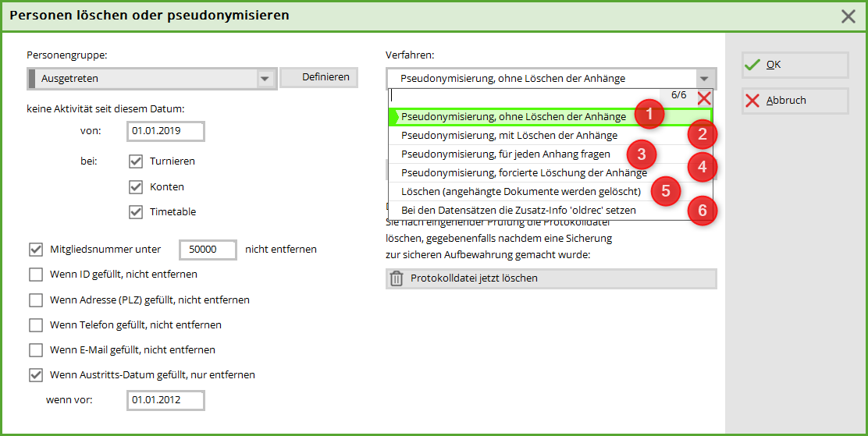
Task: Choose 'Pseudonymisierung, für jeden Anhang fragen'
Action: (x=505, y=154)
